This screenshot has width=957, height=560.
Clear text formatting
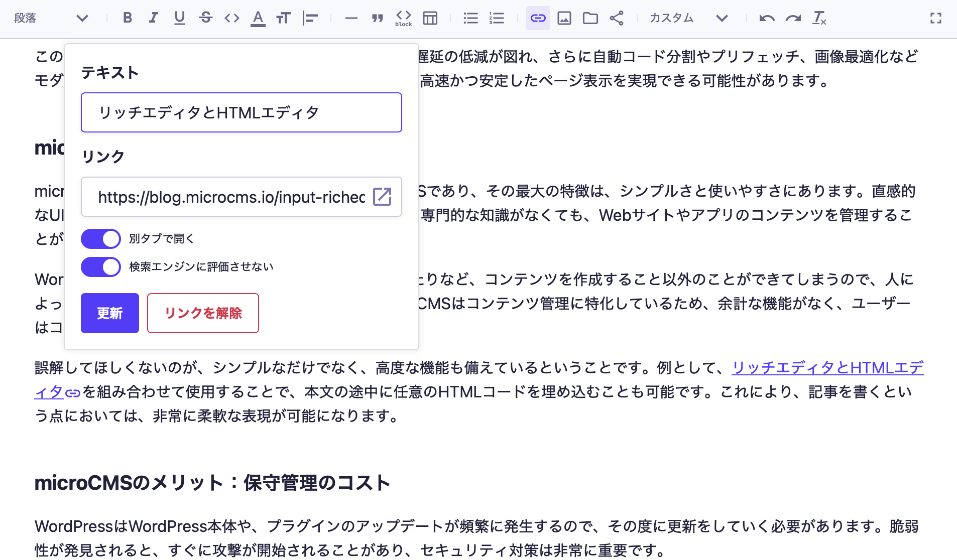819,18
